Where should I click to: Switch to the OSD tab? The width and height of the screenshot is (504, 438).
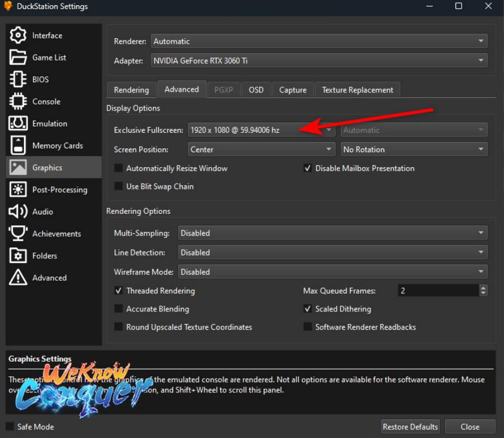click(x=256, y=90)
